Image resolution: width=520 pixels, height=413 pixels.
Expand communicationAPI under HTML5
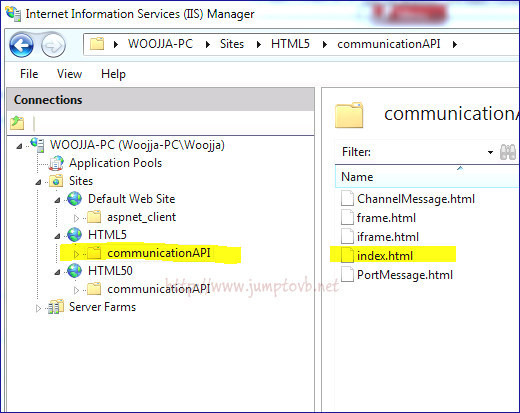[x=76, y=254]
